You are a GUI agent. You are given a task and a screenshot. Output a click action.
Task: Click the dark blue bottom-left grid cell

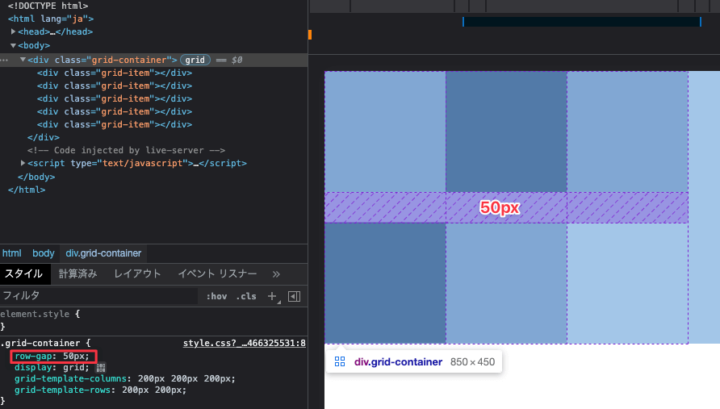click(x=385, y=283)
